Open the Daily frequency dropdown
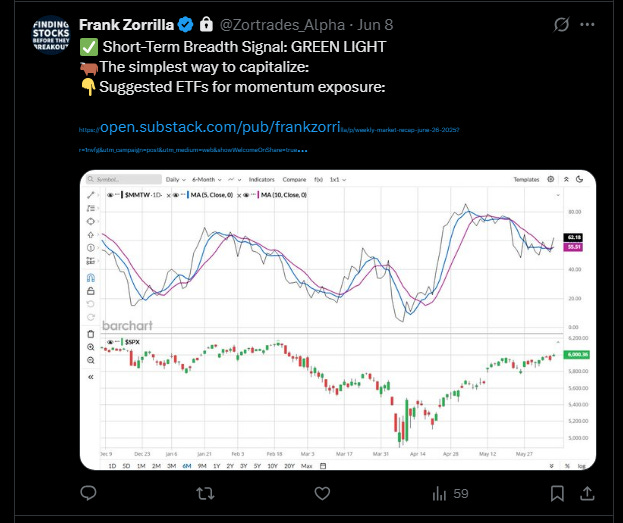623x523 pixels. point(176,180)
